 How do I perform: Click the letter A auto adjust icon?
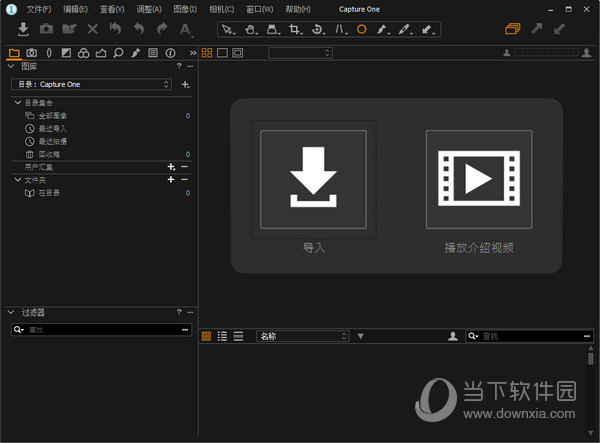pos(186,29)
